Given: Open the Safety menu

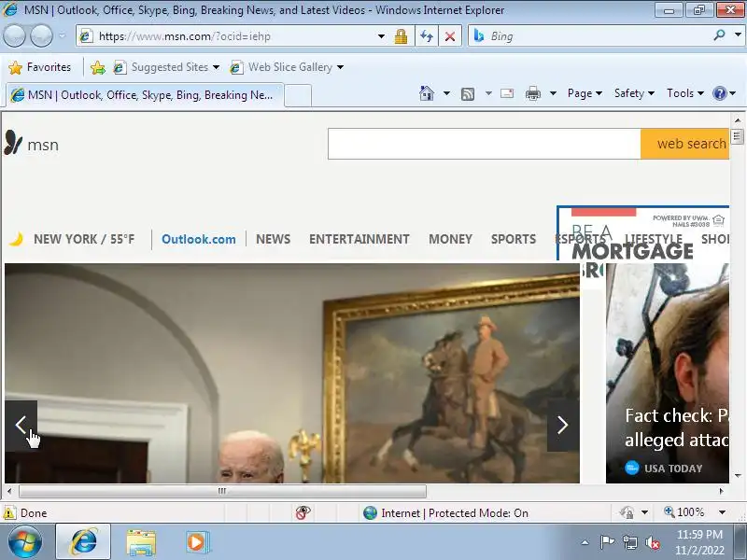Looking at the screenshot, I should point(634,93).
